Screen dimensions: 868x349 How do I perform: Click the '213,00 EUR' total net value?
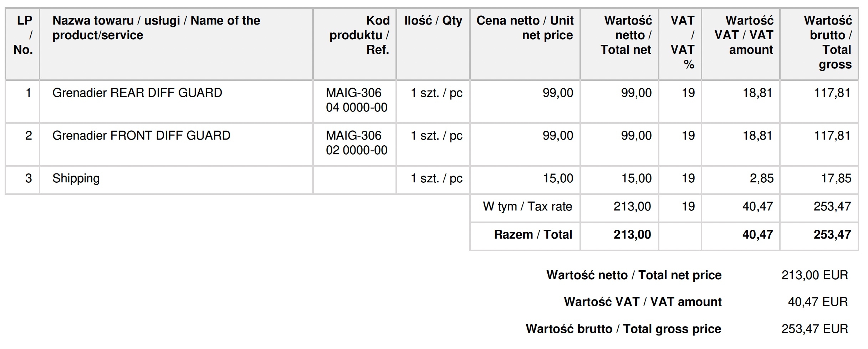(x=815, y=275)
